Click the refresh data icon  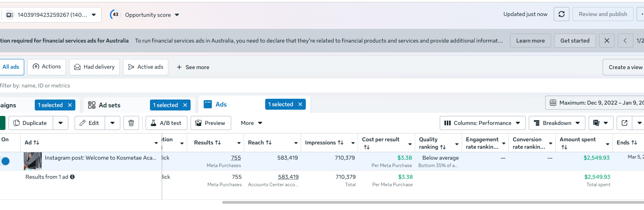click(561, 14)
